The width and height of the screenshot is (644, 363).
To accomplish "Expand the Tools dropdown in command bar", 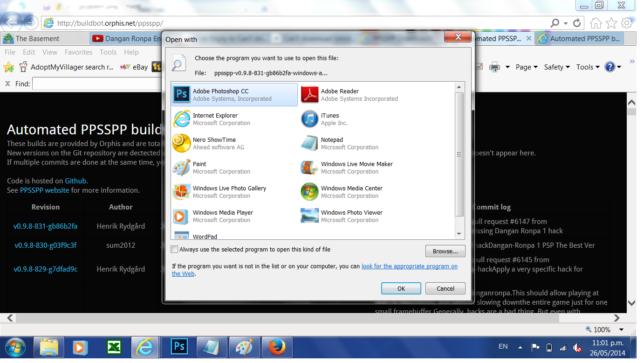I will [x=587, y=67].
